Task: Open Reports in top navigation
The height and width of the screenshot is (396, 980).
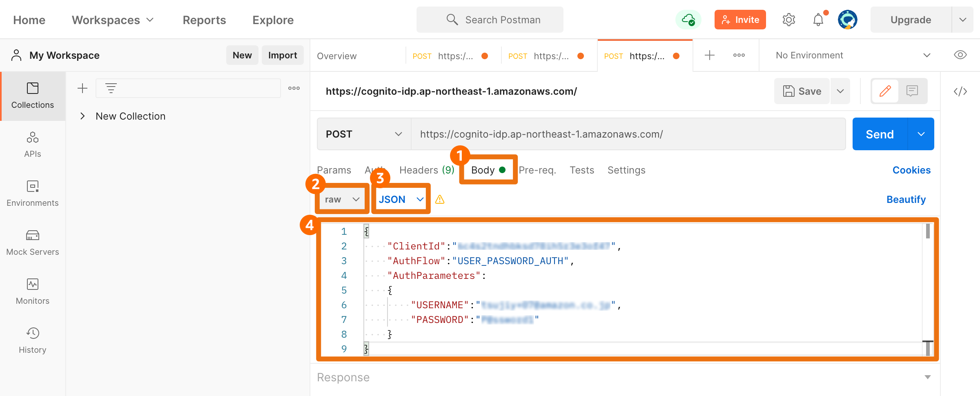Action: point(204,20)
